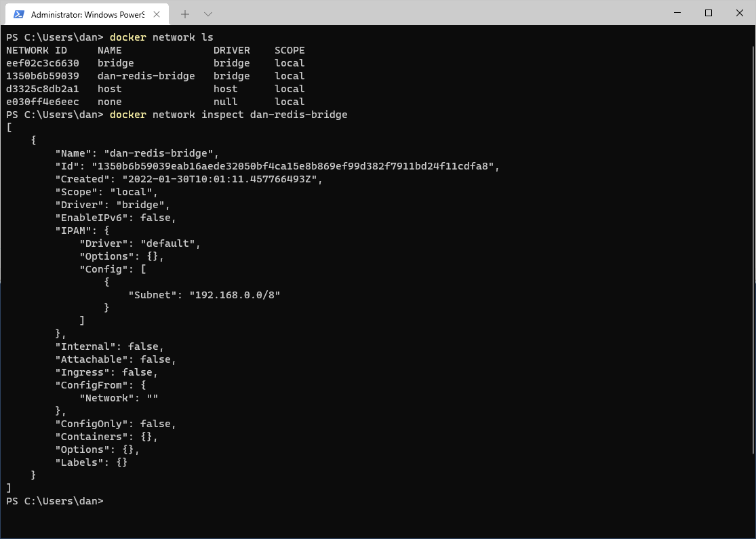The image size is (756, 539).
Task: Close the Administrator: Windows PowerShell tab
Action: [x=157, y=14]
